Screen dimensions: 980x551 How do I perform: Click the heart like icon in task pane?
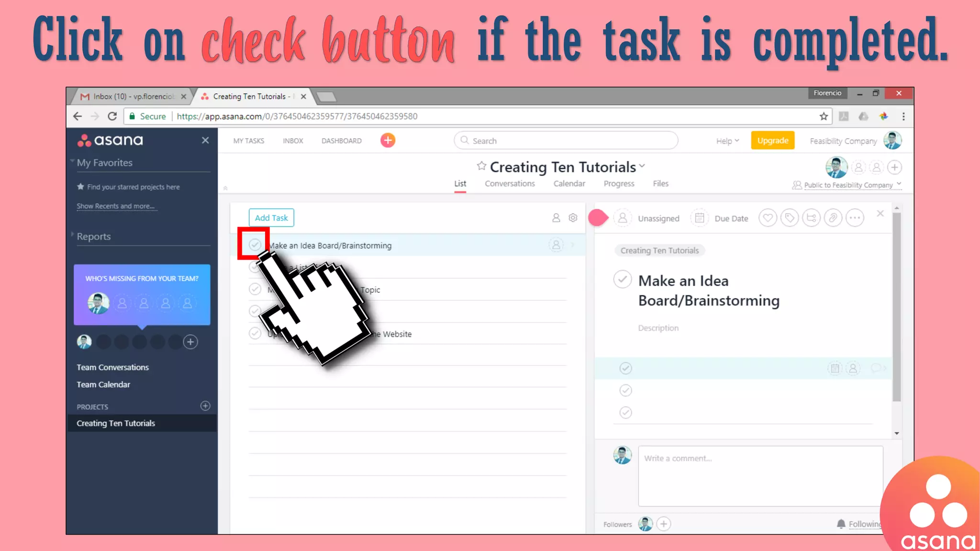click(x=768, y=218)
